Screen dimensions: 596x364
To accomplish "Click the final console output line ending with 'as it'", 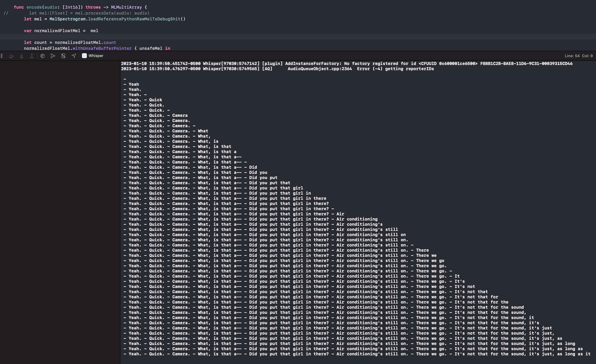I will tap(357, 354).
